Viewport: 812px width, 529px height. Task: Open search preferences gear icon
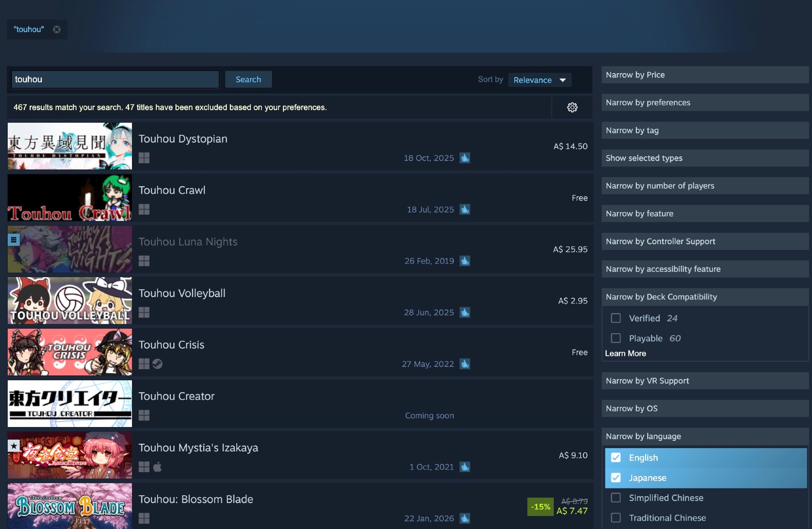[x=572, y=107]
